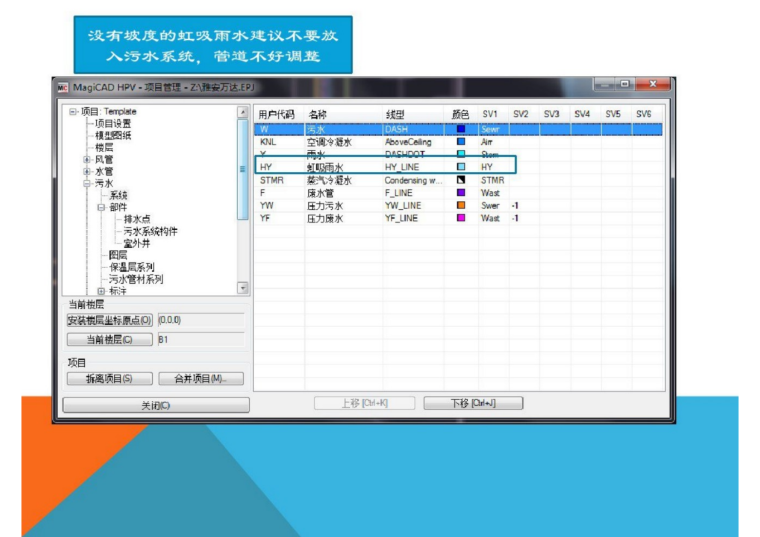The width and height of the screenshot is (760, 537).
Task: Click the 安装楼层坐标原点 button
Action: click(110, 321)
